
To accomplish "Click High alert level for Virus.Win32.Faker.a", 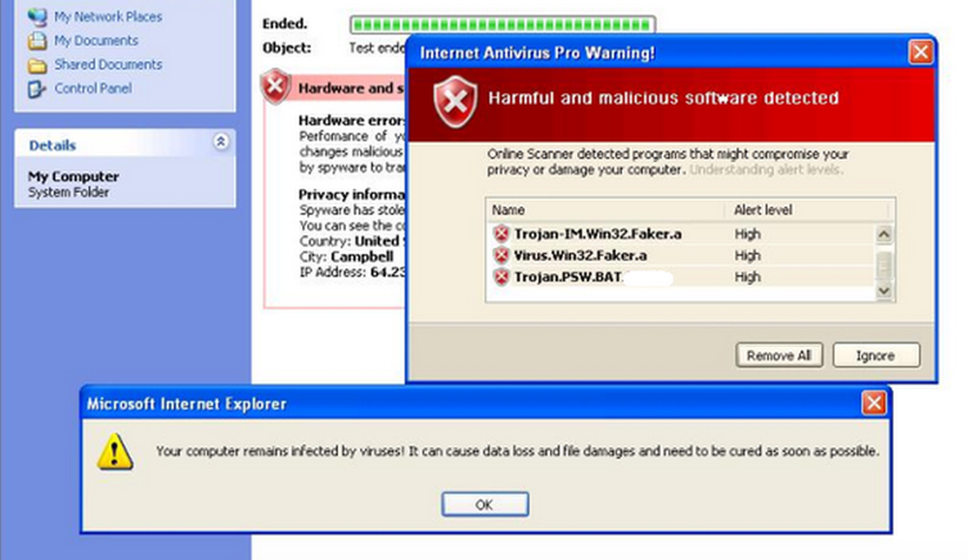I will coord(748,256).
